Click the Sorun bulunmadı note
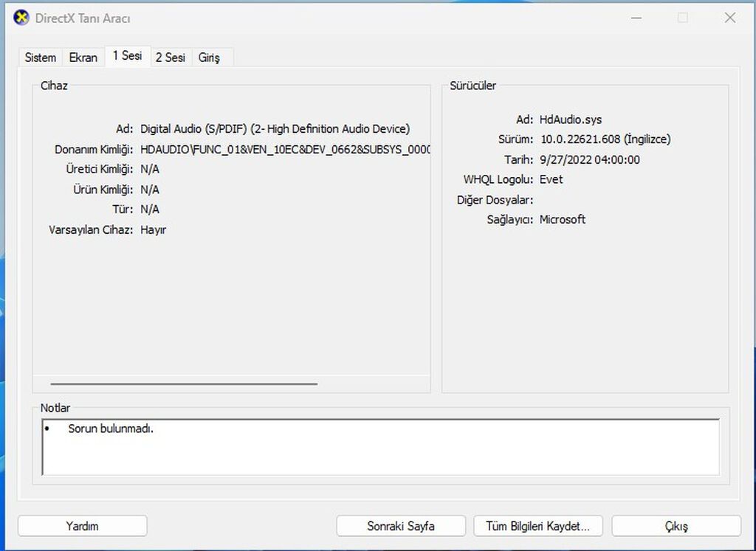 click(111, 428)
